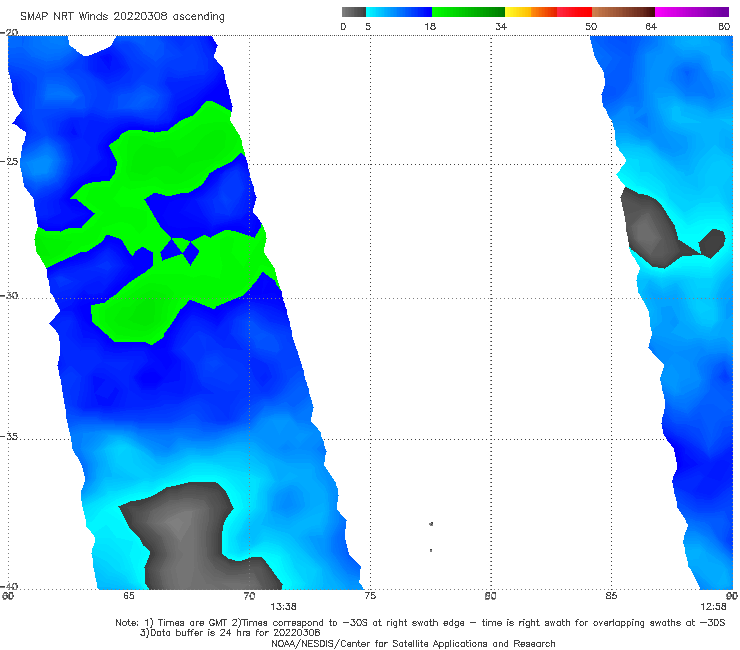Viewport: 740px width, 650px height.
Task: Click the latitude label '-25'
Action: (x=9, y=161)
